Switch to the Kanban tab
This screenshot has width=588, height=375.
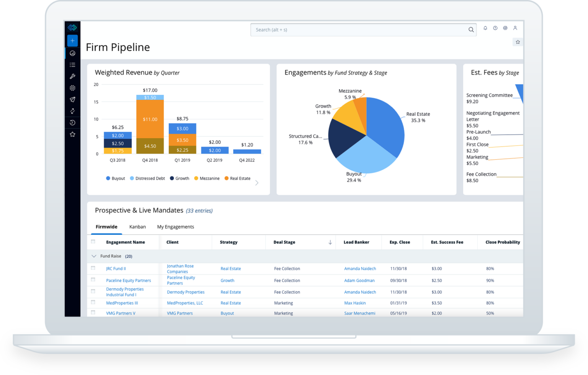[x=137, y=227]
